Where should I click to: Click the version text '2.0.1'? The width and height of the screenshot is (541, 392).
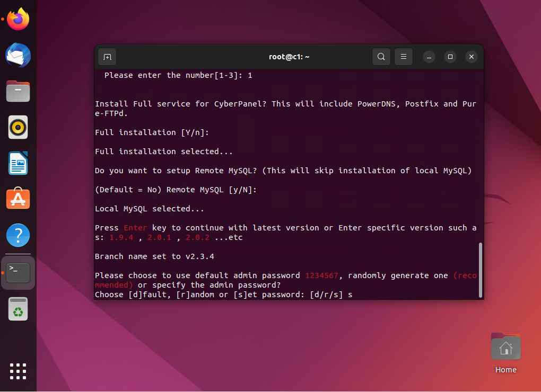click(x=160, y=237)
